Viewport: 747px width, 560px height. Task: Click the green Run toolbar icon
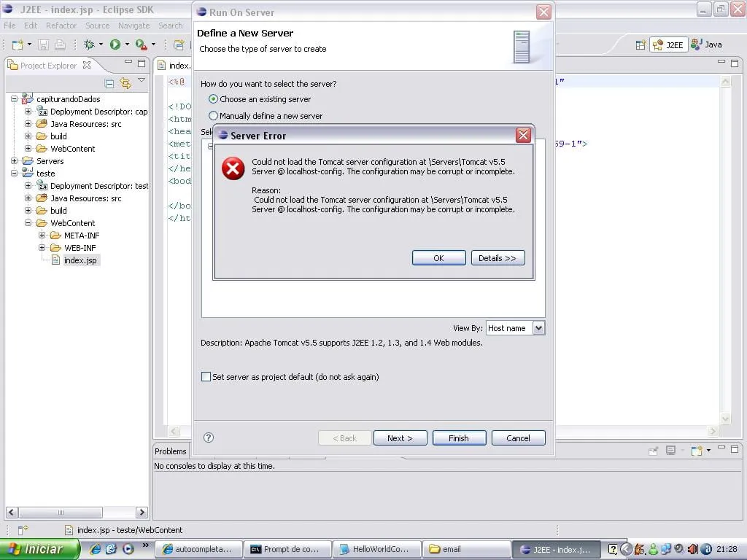click(115, 44)
